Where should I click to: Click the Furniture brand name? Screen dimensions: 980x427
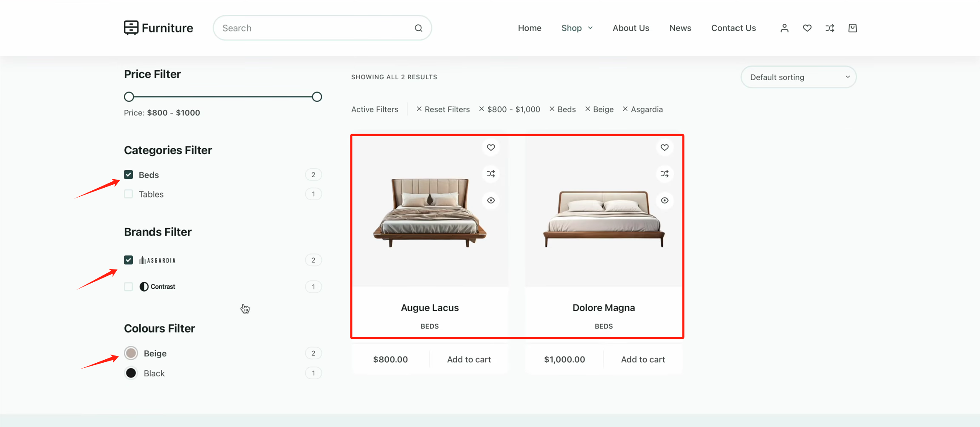[x=167, y=28]
